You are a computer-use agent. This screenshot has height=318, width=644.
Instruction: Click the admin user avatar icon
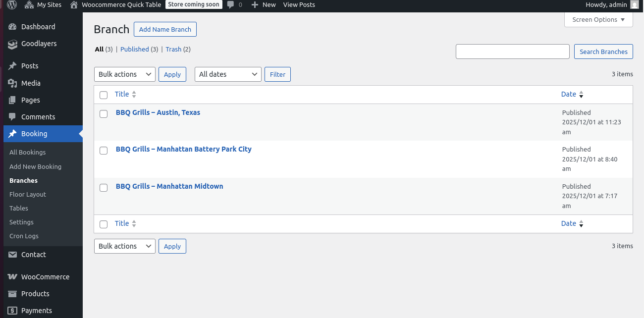634,5
